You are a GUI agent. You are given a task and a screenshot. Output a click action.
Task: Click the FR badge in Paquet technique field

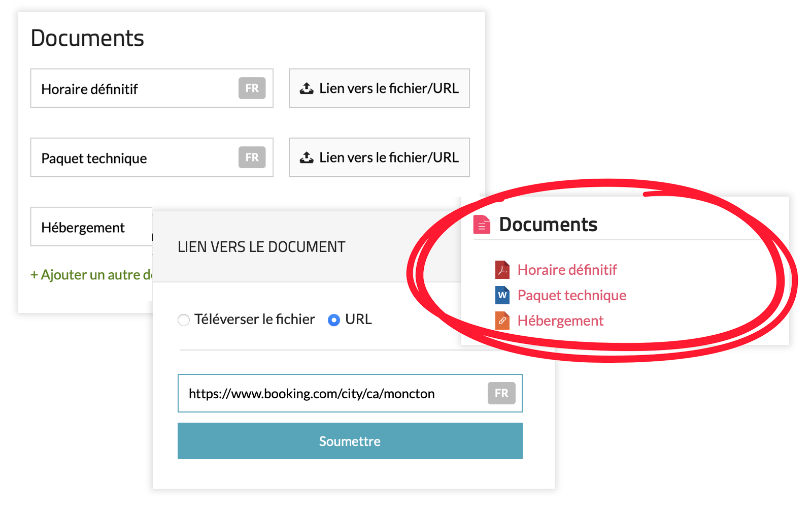point(252,157)
